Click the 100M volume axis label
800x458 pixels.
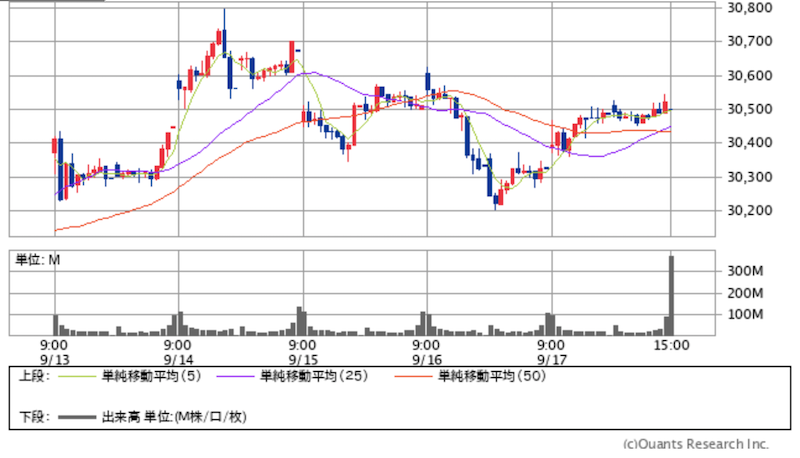745,314
